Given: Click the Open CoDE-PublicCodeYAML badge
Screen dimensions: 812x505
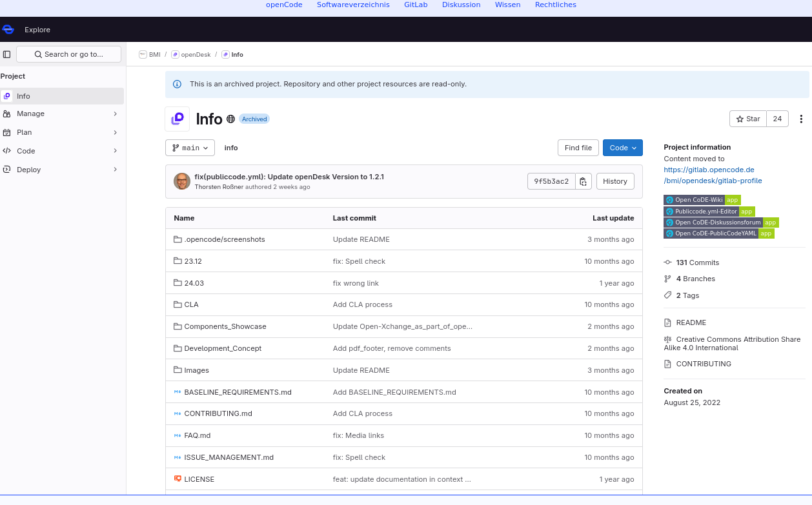Looking at the screenshot, I should [x=718, y=233].
